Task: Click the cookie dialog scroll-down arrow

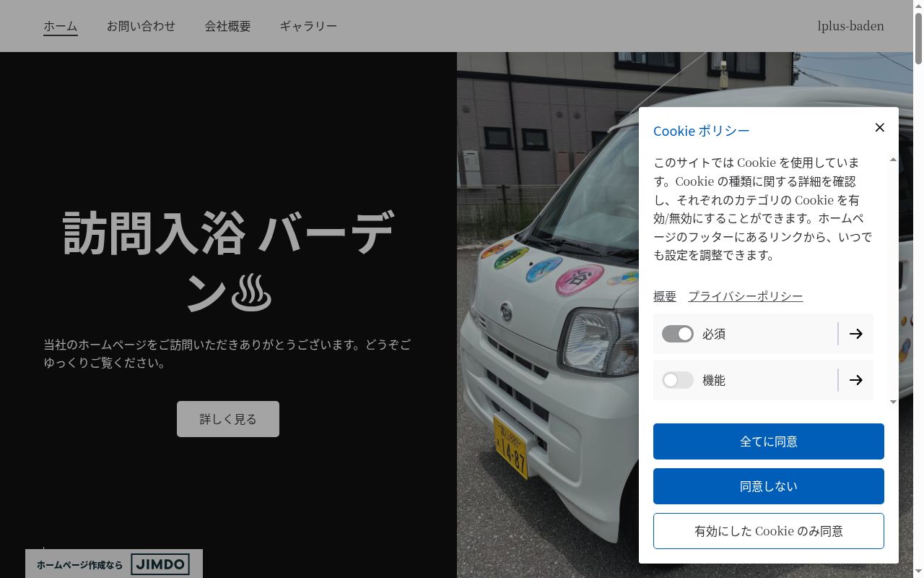Action: tap(893, 402)
